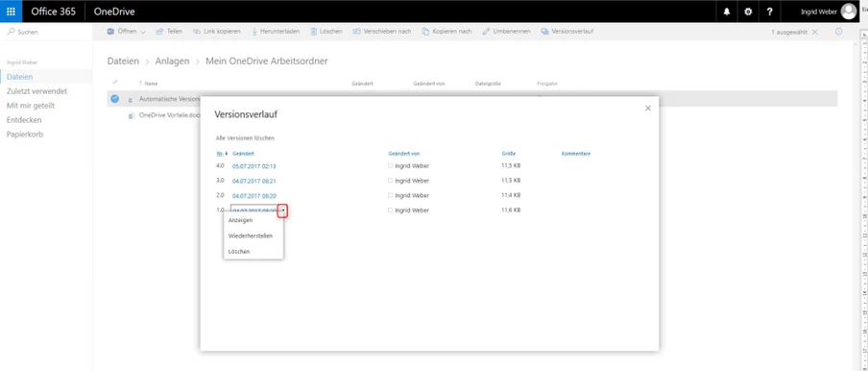Open version 05.07.2017 02:13 link
The image size is (868, 371).
point(254,166)
